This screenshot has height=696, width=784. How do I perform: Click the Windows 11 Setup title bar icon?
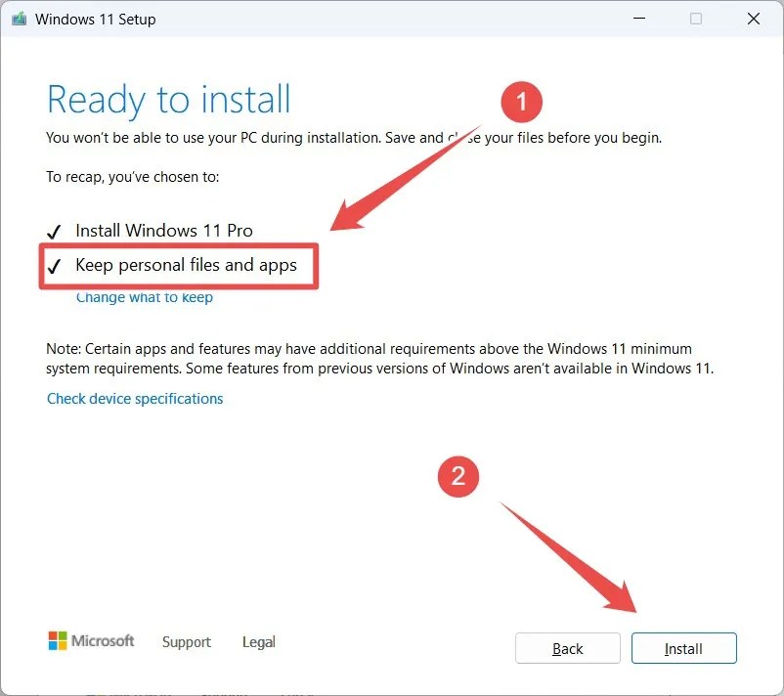(x=18, y=19)
